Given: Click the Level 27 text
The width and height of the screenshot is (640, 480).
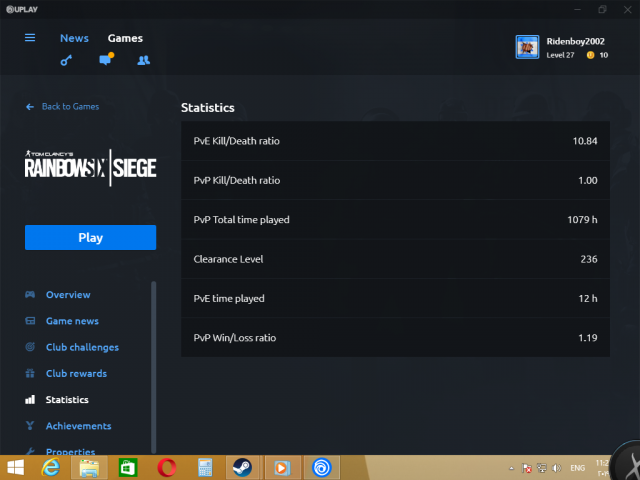Looking at the screenshot, I should point(560,55).
